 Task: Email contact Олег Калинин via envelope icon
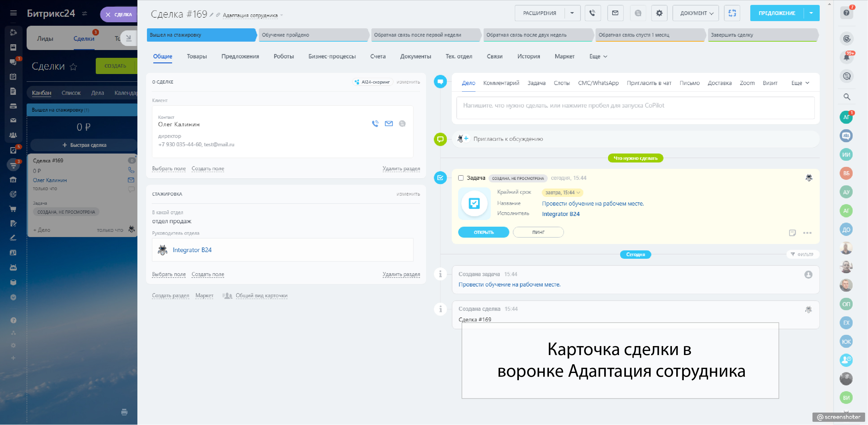click(388, 123)
